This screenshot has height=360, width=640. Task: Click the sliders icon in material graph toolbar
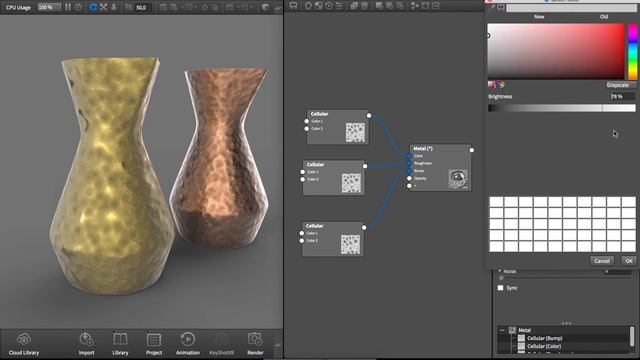tap(339, 5)
